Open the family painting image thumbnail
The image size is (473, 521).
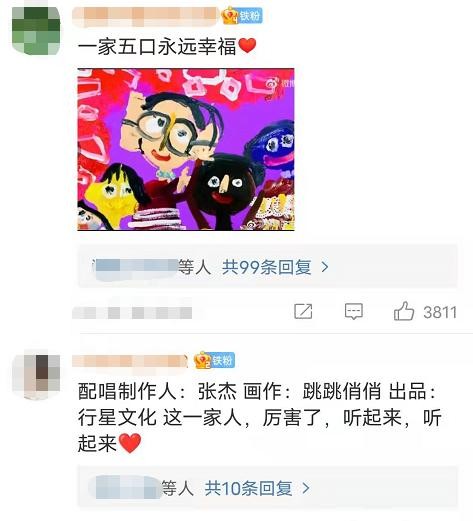tap(186, 149)
